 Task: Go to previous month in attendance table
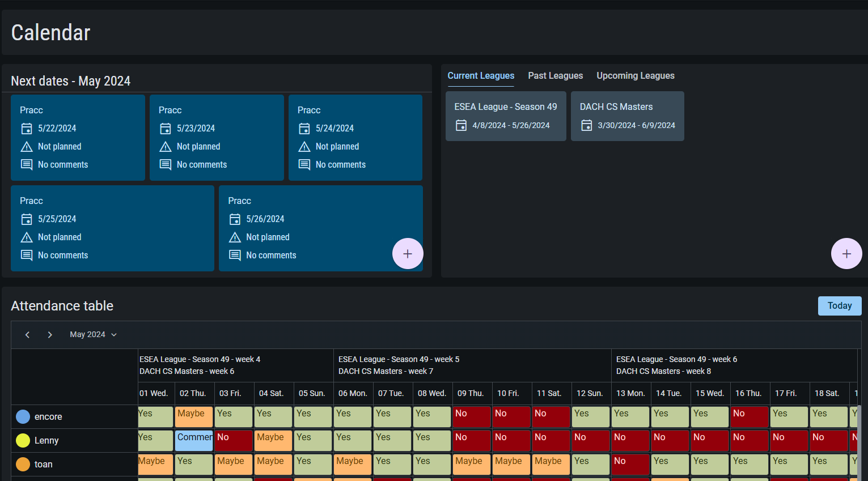tap(27, 335)
